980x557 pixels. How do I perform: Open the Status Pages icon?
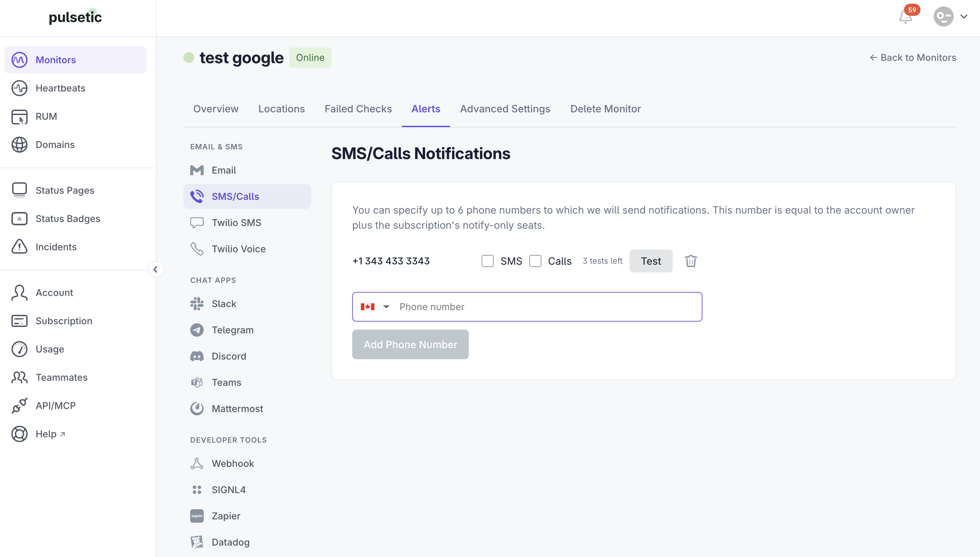(19, 190)
